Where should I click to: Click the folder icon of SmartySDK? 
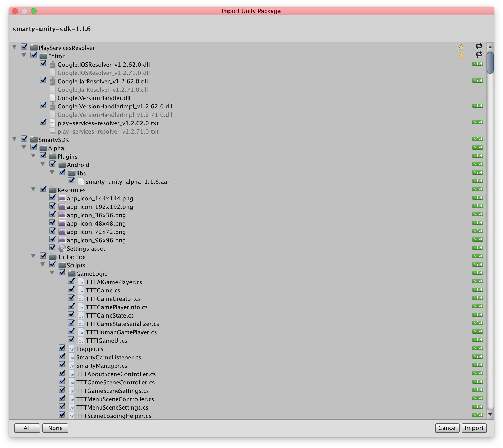coord(33,140)
